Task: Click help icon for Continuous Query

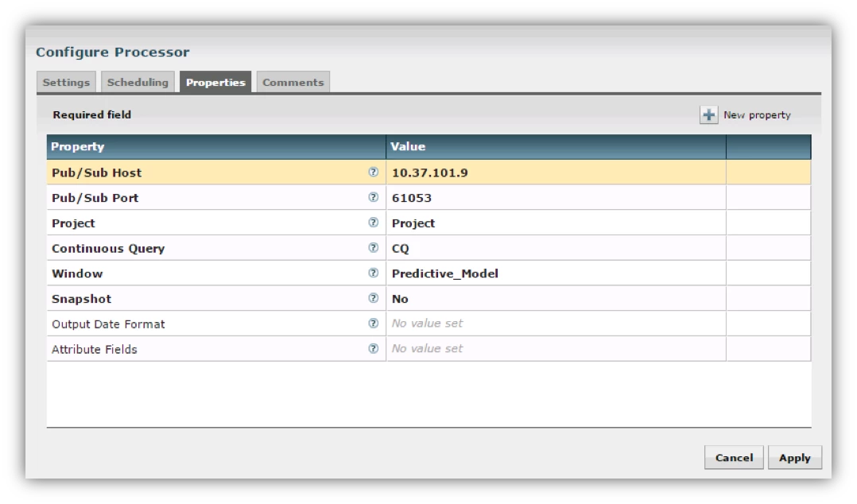Action: click(x=374, y=247)
